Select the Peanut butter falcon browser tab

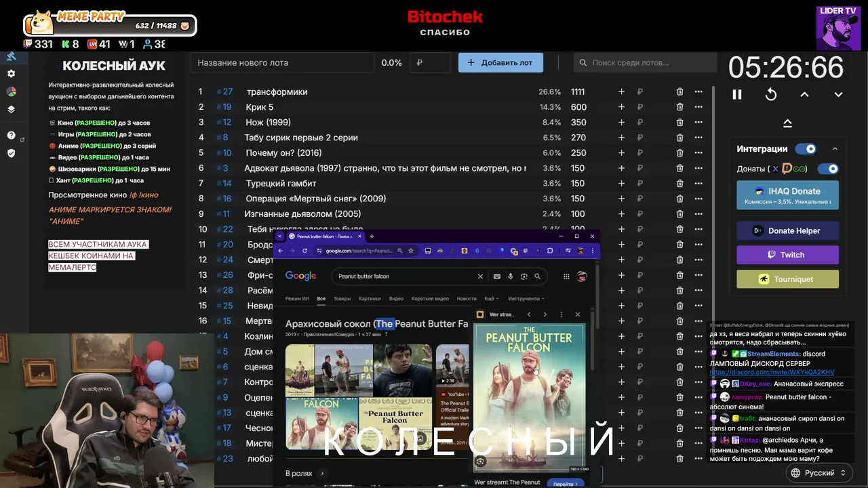pyautogui.click(x=325, y=237)
